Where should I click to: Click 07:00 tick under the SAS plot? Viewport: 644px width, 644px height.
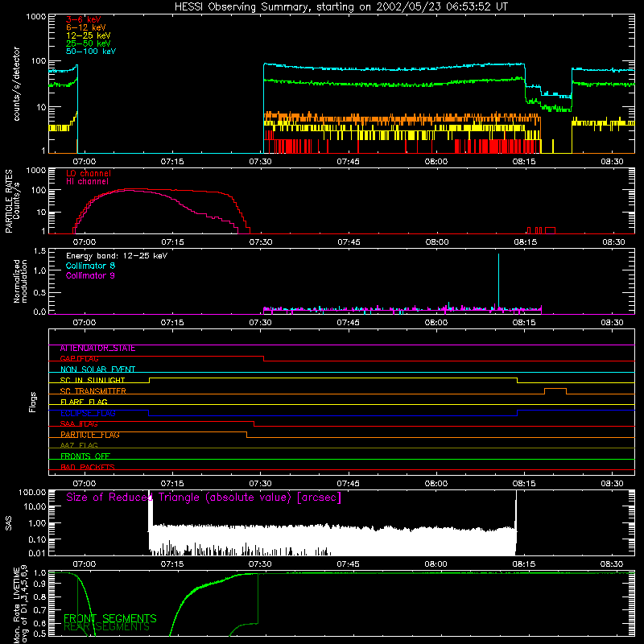(x=85, y=564)
